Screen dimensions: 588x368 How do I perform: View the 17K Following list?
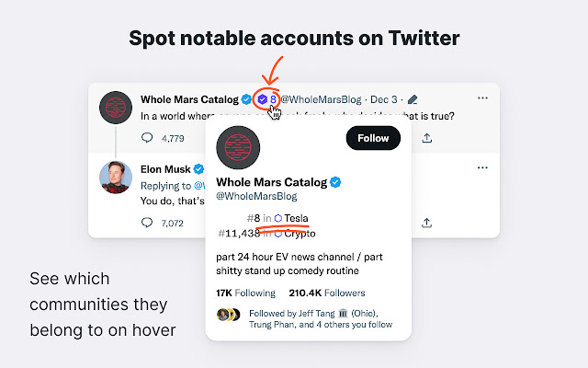click(x=245, y=293)
